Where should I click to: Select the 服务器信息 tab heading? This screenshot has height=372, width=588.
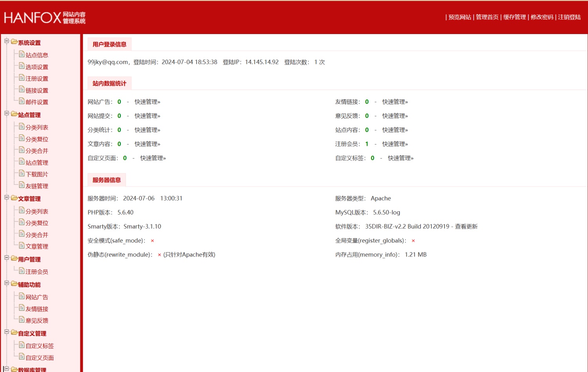pyautogui.click(x=107, y=180)
